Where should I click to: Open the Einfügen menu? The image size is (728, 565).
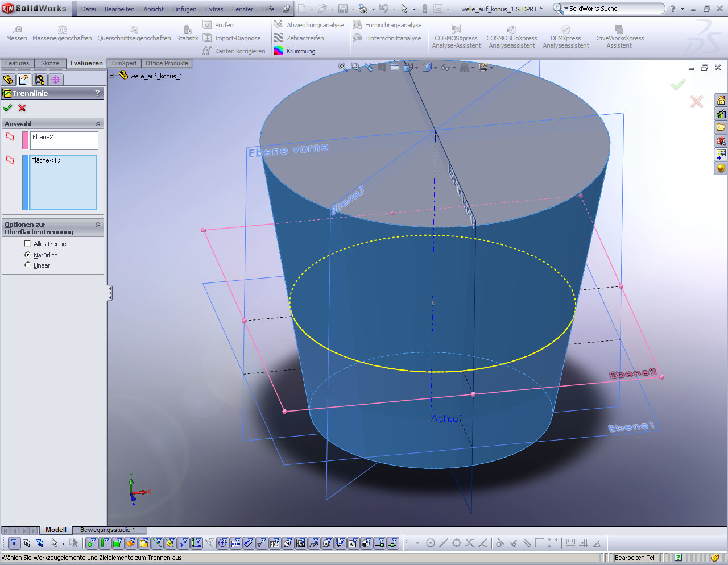click(x=184, y=9)
